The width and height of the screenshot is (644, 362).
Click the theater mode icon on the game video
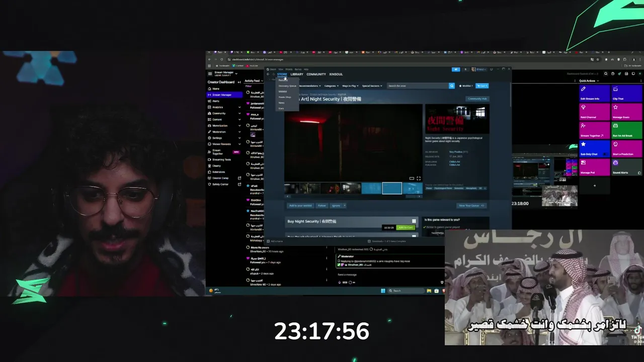pyautogui.click(x=412, y=178)
